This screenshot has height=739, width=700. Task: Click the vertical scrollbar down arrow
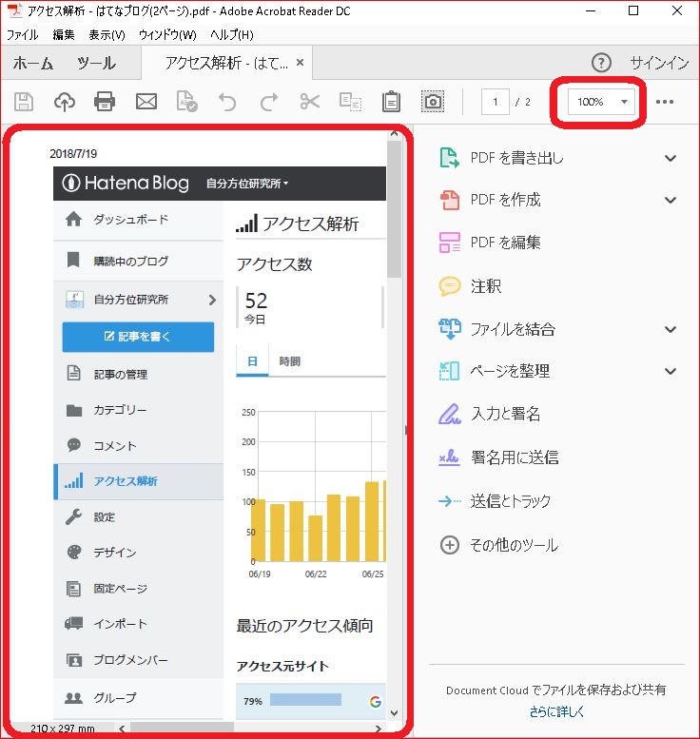[394, 713]
